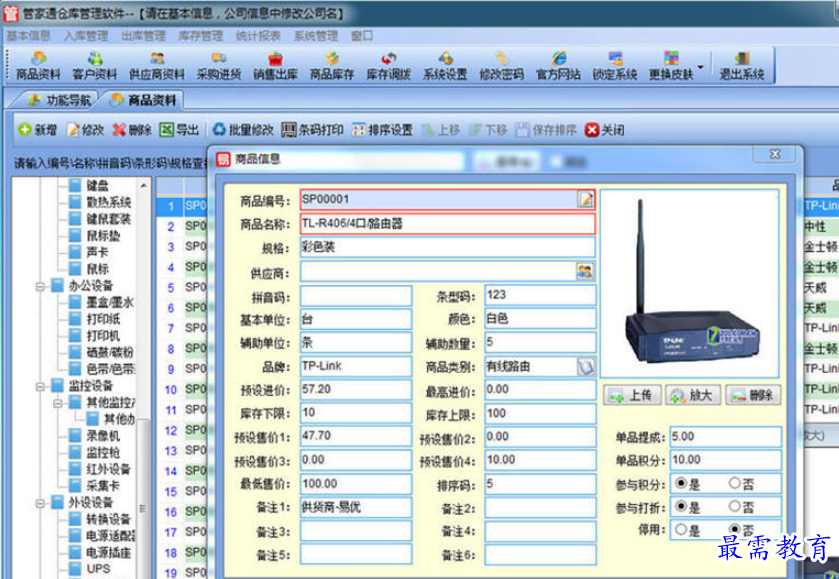The width and height of the screenshot is (839, 579).
Task: Open 库存调拨 toolbar icon
Action: pyautogui.click(x=388, y=65)
